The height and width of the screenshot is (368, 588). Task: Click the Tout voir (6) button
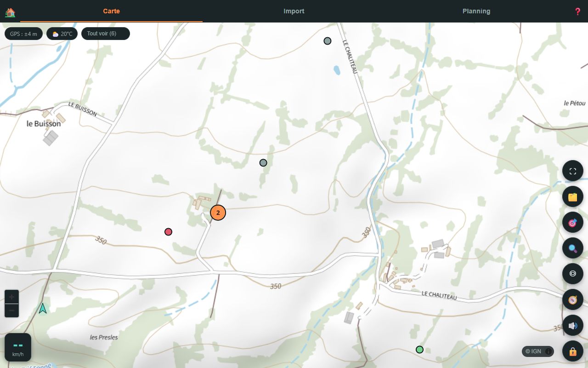(106, 34)
